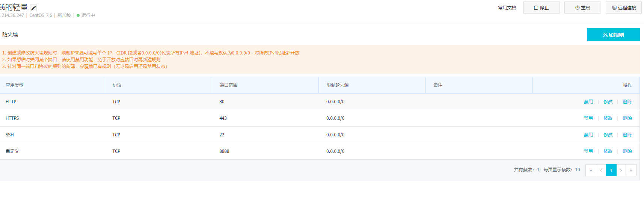Modify the SSH rule via 修改
This screenshot has height=204, width=644.
coord(608,134)
